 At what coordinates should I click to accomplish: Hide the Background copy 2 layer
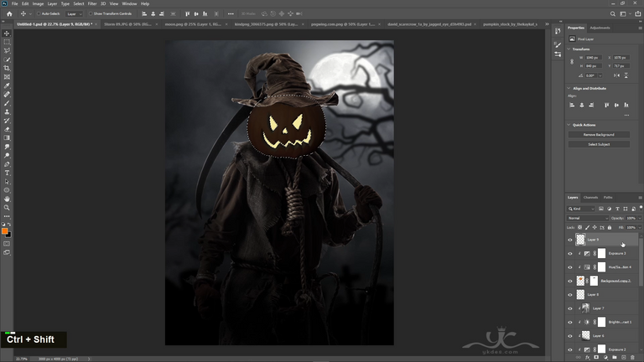(x=569, y=282)
